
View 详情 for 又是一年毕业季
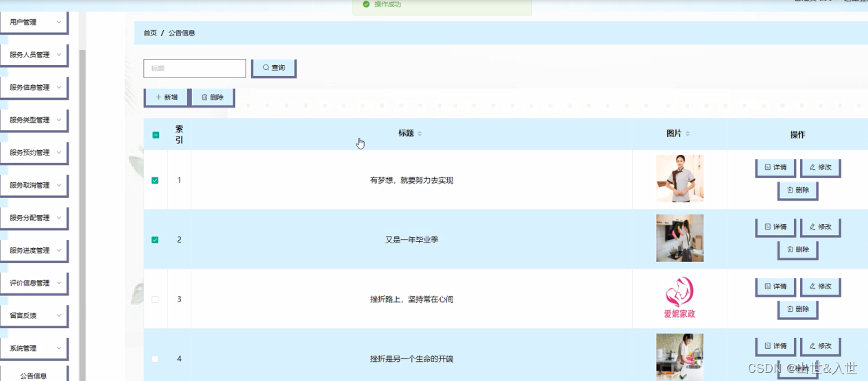click(x=775, y=227)
